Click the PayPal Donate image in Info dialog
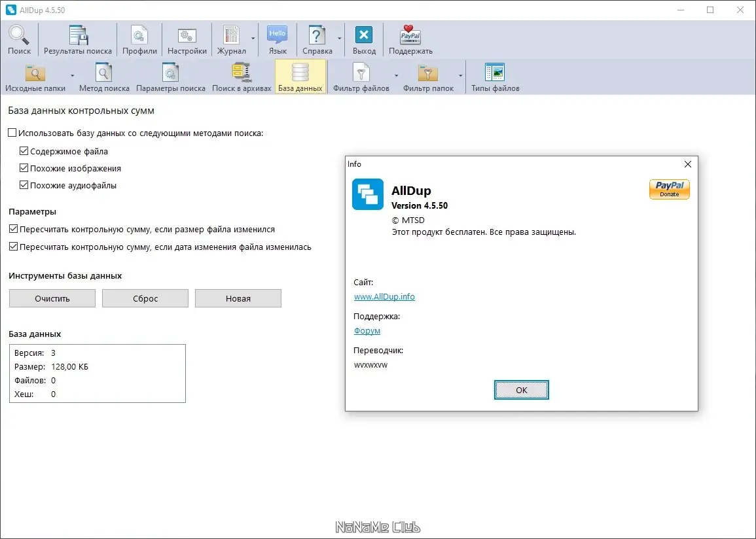Image resolution: width=756 pixels, height=539 pixels. 669,189
